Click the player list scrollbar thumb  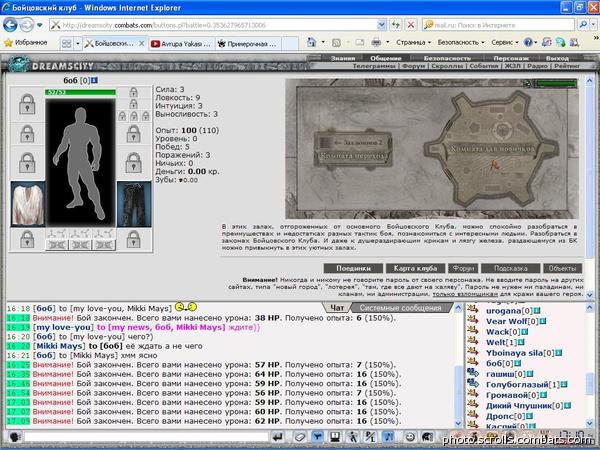click(590, 383)
